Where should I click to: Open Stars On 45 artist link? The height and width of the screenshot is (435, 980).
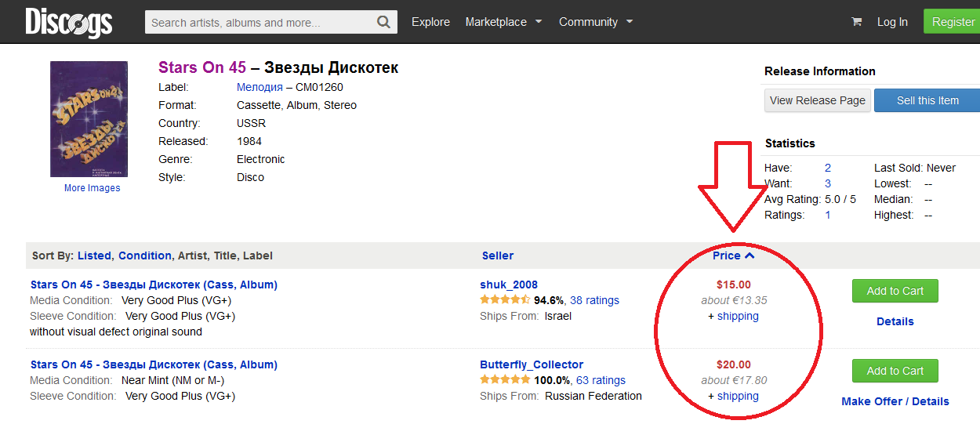tap(202, 67)
